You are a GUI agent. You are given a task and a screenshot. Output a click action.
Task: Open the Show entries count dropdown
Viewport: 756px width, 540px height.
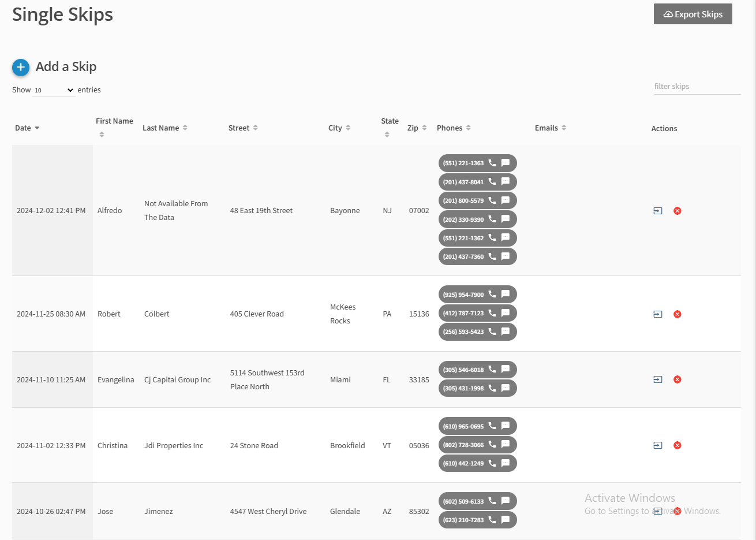click(x=54, y=90)
